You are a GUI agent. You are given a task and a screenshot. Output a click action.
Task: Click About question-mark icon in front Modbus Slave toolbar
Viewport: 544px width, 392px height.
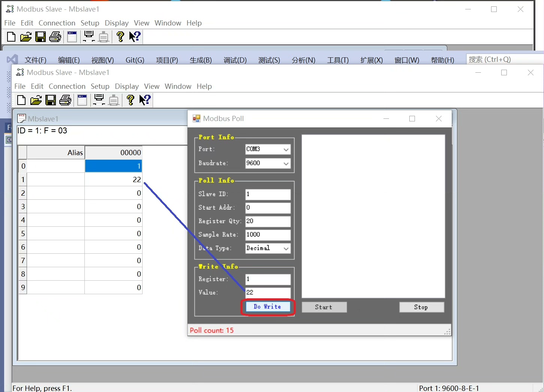pyautogui.click(x=130, y=100)
